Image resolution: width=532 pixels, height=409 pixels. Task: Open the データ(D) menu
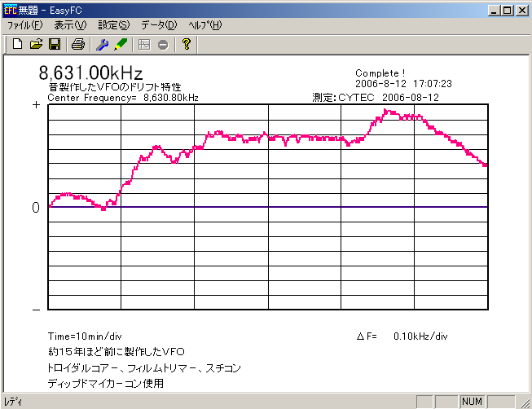tap(159, 25)
